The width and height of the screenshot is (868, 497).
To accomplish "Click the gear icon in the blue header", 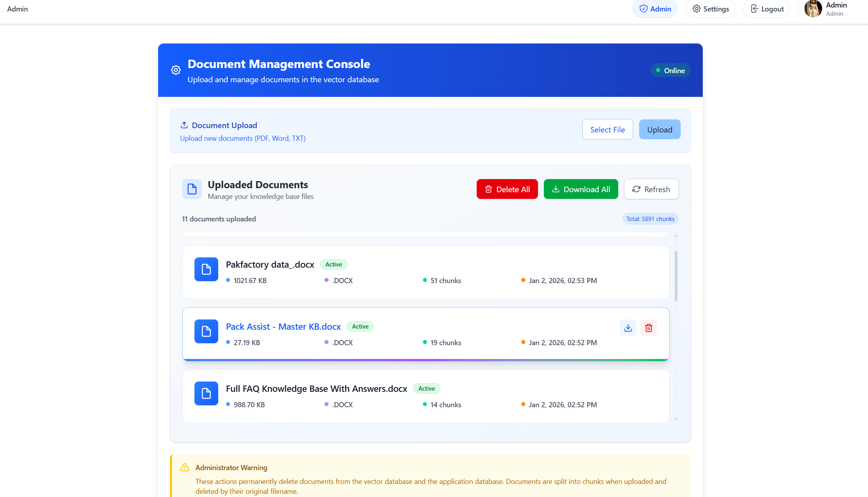I will [175, 70].
